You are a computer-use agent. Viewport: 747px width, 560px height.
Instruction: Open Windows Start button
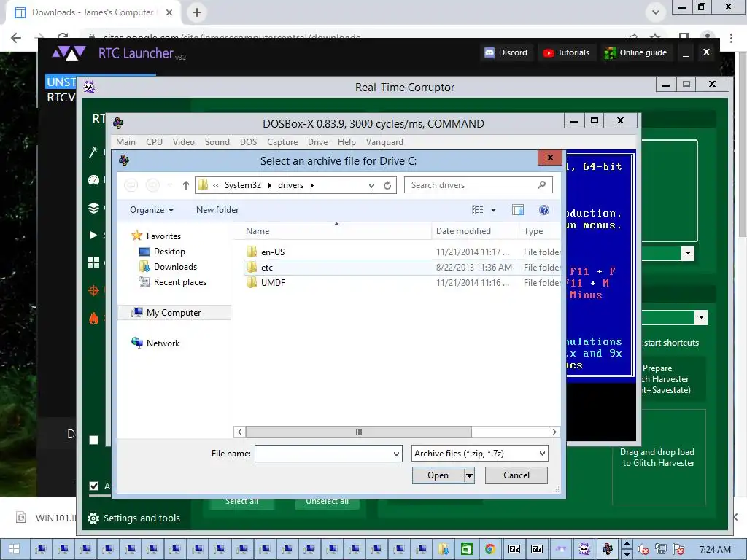tap(14, 549)
